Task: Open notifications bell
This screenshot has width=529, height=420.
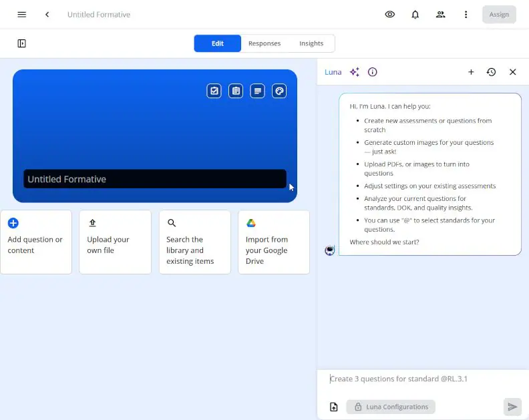Action: click(x=415, y=15)
